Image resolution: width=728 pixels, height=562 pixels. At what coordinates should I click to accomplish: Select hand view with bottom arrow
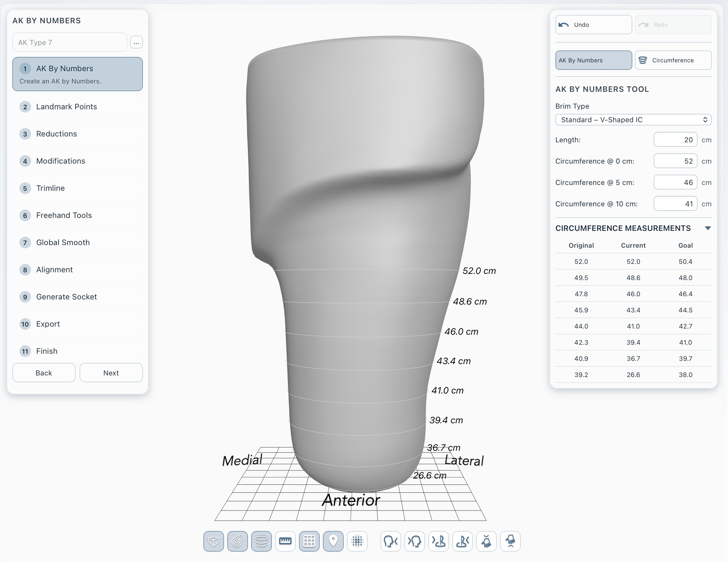[x=511, y=541]
